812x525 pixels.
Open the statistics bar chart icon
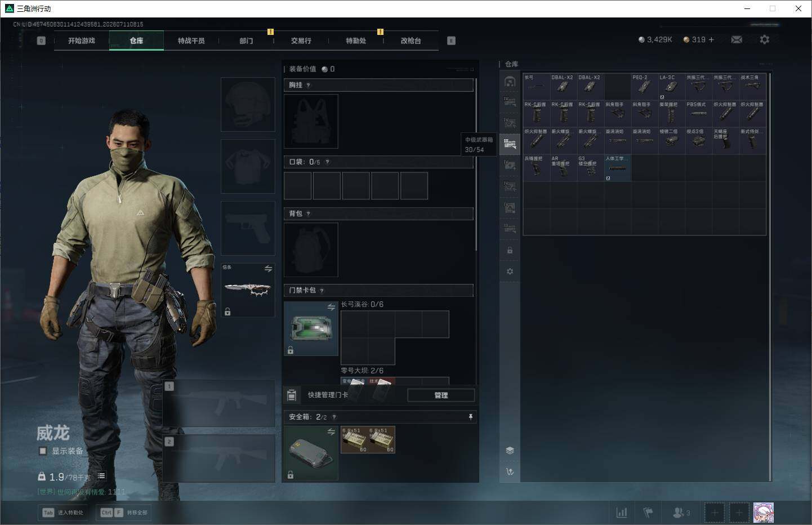tap(622, 513)
